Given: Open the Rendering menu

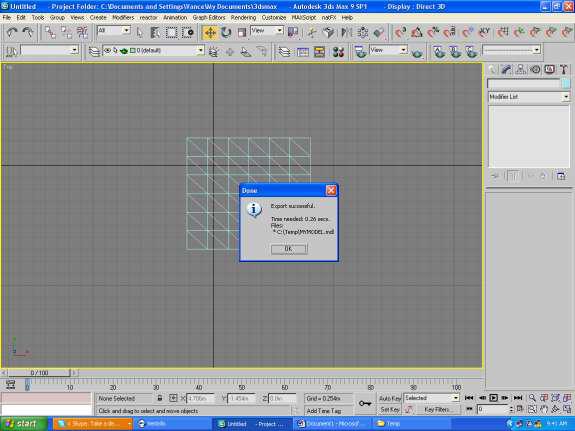Looking at the screenshot, I should [243, 17].
